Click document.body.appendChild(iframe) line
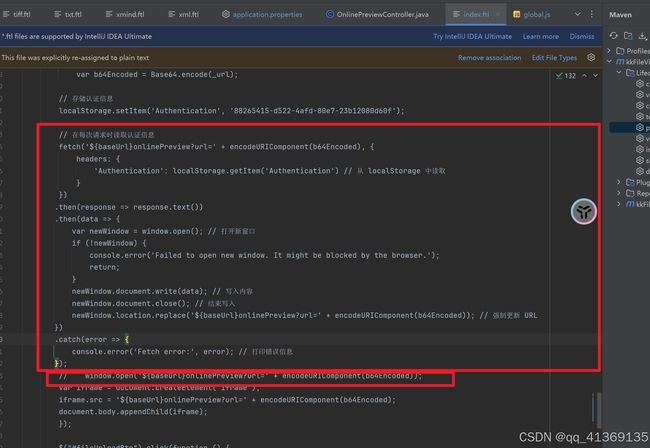This screenshot has height=448, width=650. point(133,412)
